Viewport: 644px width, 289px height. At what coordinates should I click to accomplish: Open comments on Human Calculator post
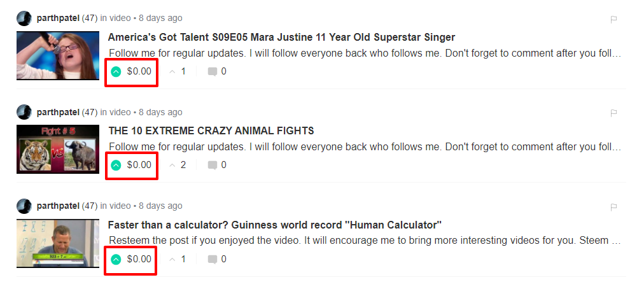[x=216, y=260]
